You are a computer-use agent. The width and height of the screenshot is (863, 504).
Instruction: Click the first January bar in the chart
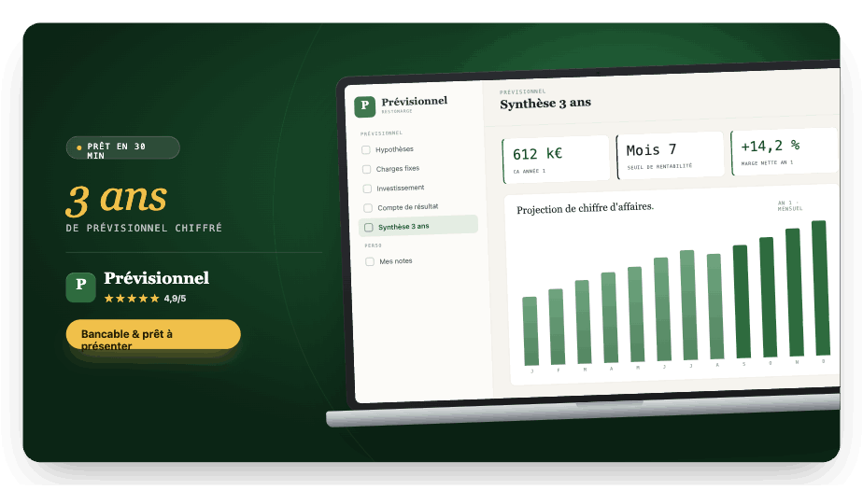tap(531, 330)
